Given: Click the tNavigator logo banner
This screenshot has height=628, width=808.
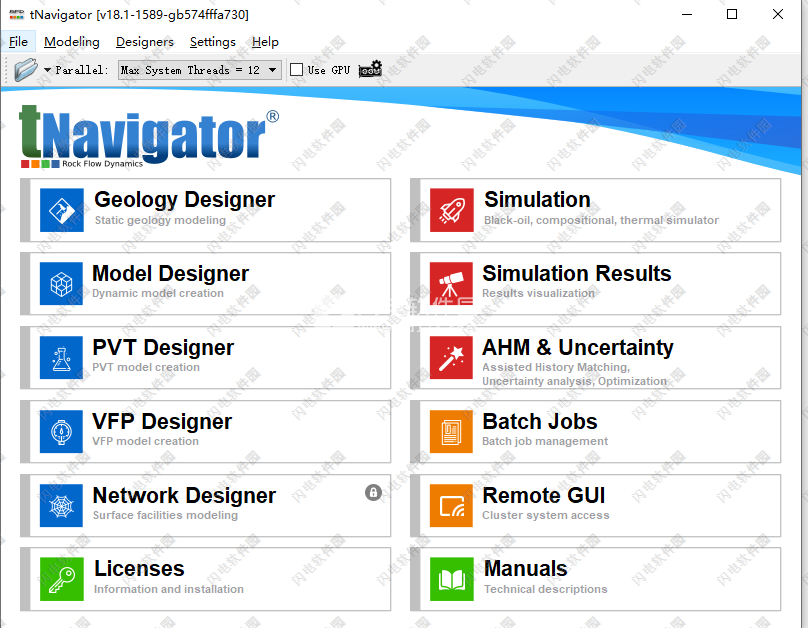Looking at the screenshot, I should [x=149, y=137].
